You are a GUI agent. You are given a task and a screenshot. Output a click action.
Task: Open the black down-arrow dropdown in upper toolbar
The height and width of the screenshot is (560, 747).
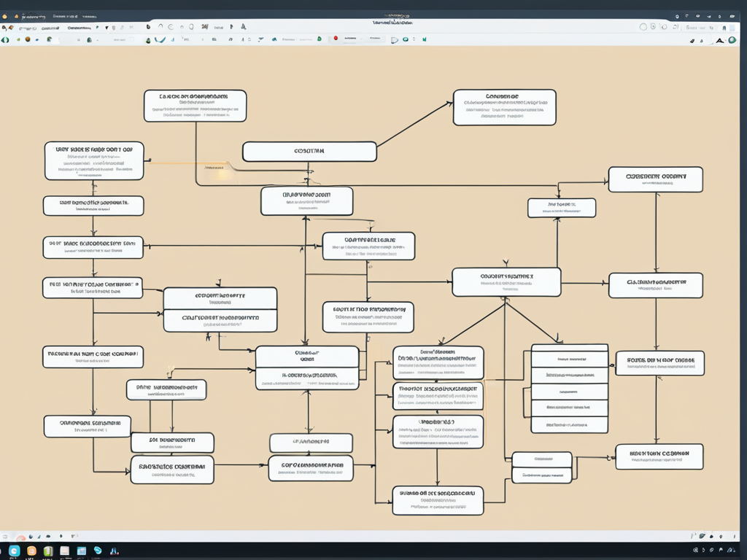(x=107, y=27)
